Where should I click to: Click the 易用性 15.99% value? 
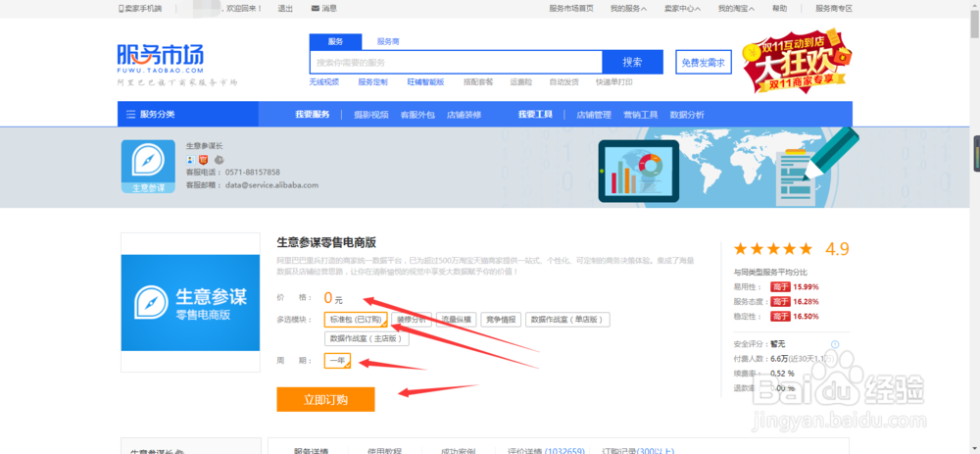pos(807,287)
